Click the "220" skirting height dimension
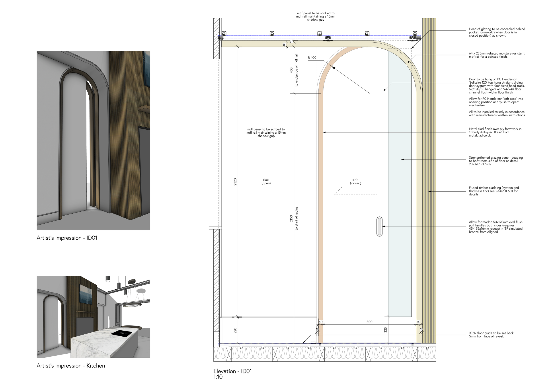Screen dimensions: 554x392 point(235,330)
